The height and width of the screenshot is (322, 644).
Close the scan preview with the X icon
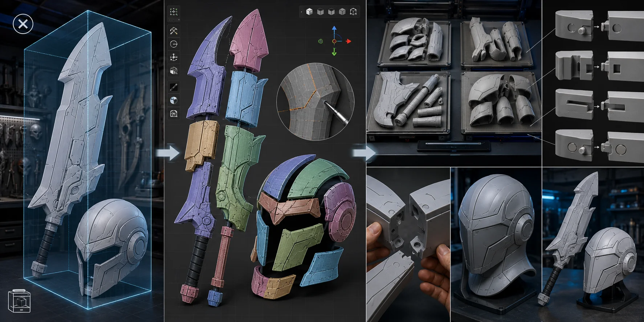23,24
